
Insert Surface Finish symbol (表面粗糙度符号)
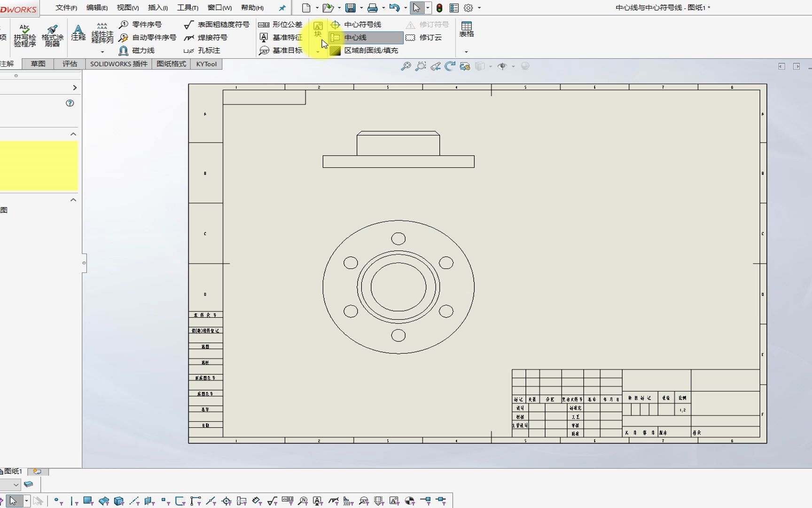pyautogui.click(x=217, y=24)
